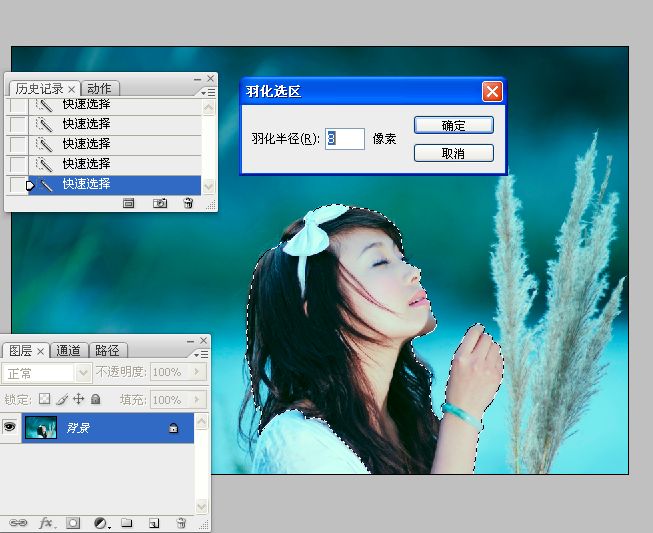Create new document from current history state
The image size is (653, 533).
pyautogui.click(x=128, y=203)
